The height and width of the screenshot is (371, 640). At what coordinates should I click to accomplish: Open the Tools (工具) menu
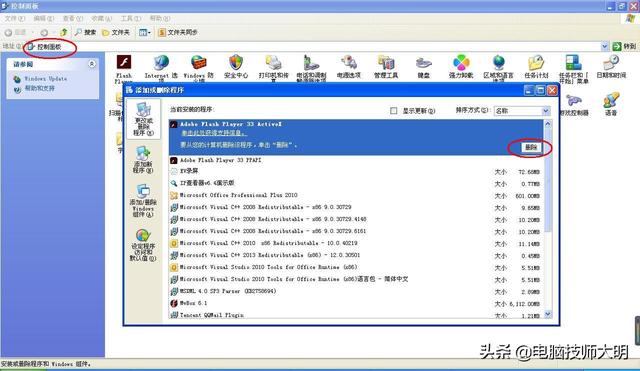click(x=131, y=18)
